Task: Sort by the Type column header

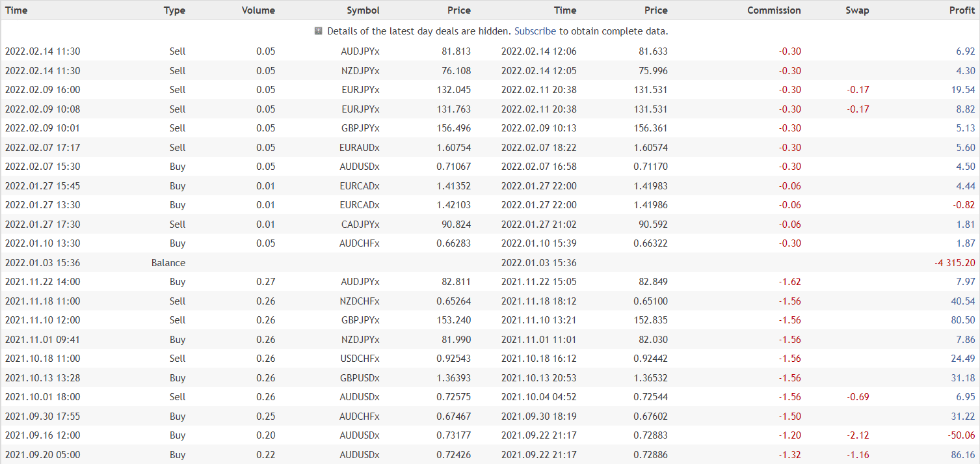Action: [x=174, y=10]
